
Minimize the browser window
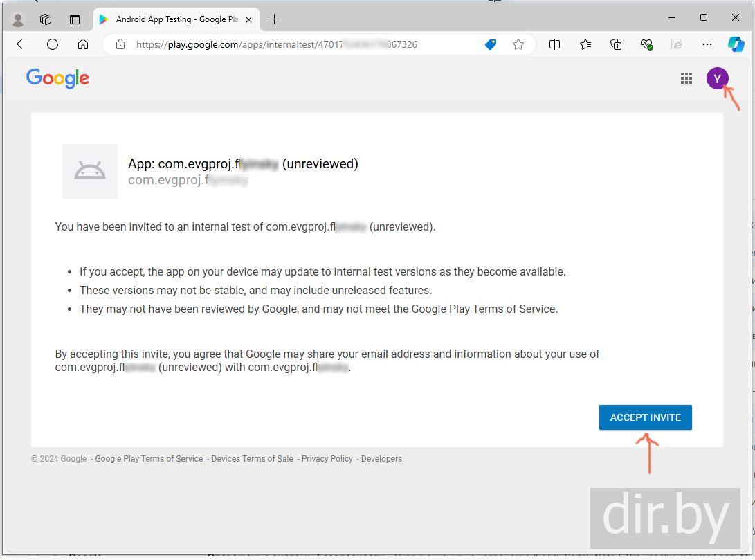672,18
